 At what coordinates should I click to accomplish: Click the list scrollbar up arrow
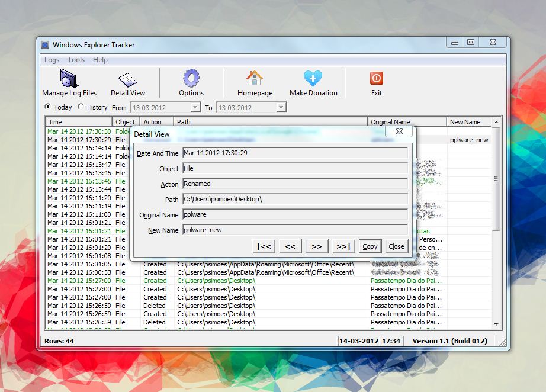click(x=496, y=122)
